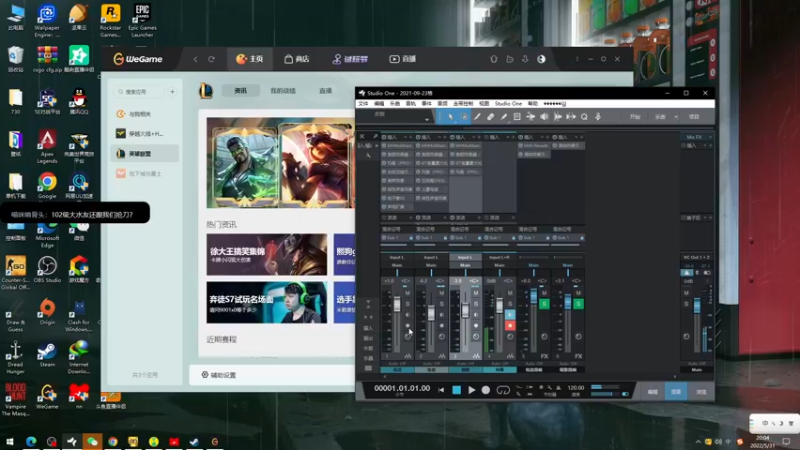Select the Paint pencil tool in Studio One
The image size is (800, 450).
coord(504,117)
